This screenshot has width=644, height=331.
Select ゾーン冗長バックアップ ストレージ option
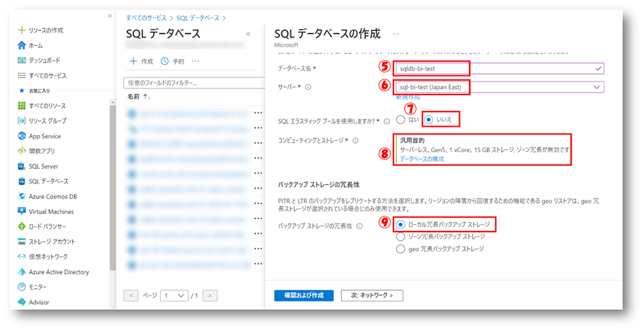[400, 237]
